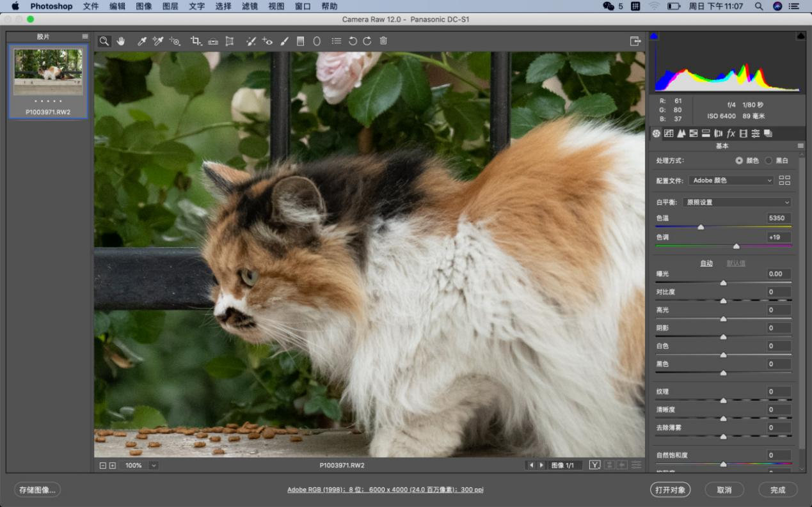The image size is (812, 507).
Task: Open the Snapshots panel tab
Action: [768, 134]
